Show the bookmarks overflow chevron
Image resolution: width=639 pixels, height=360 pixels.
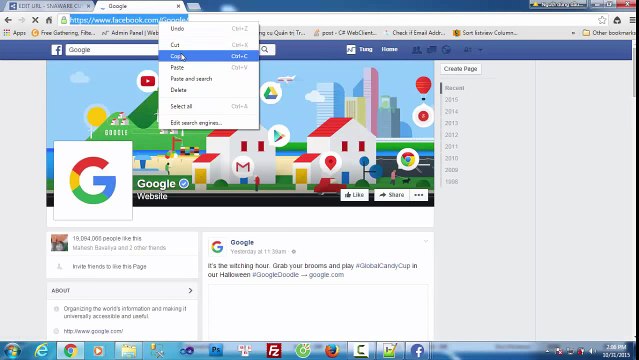573,33
